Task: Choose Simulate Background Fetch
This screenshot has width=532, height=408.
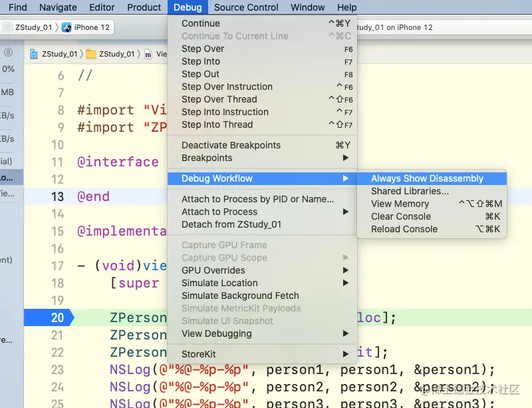Action: (262, 296)
